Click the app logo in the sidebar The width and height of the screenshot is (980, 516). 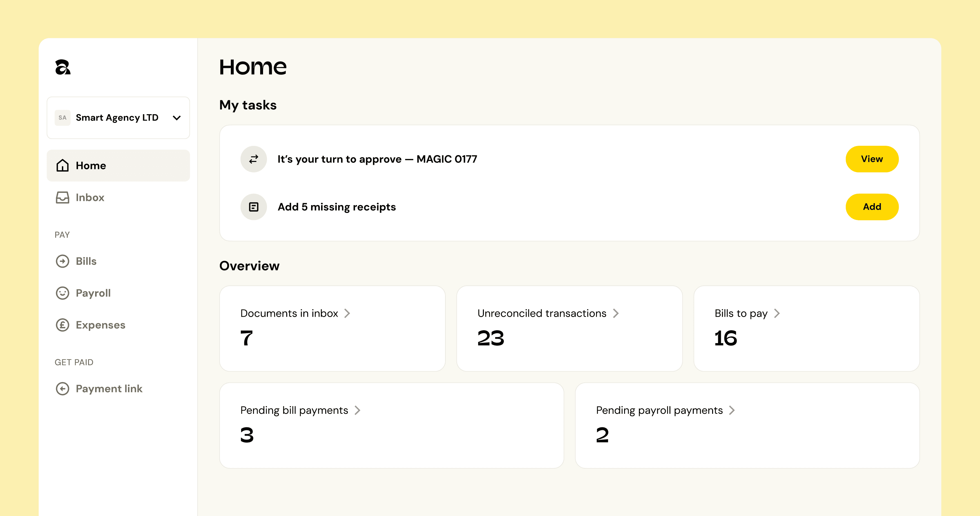pyautogui.click(x=63, y=67)
